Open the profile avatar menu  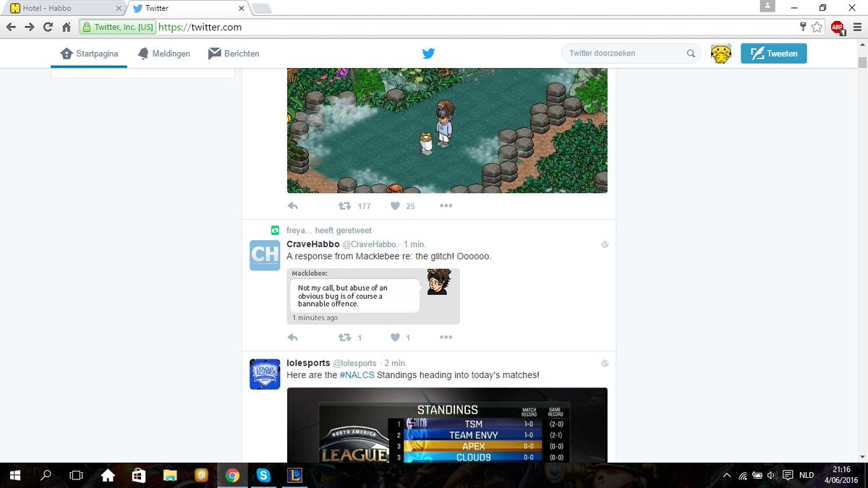click(x=720, y=53)
